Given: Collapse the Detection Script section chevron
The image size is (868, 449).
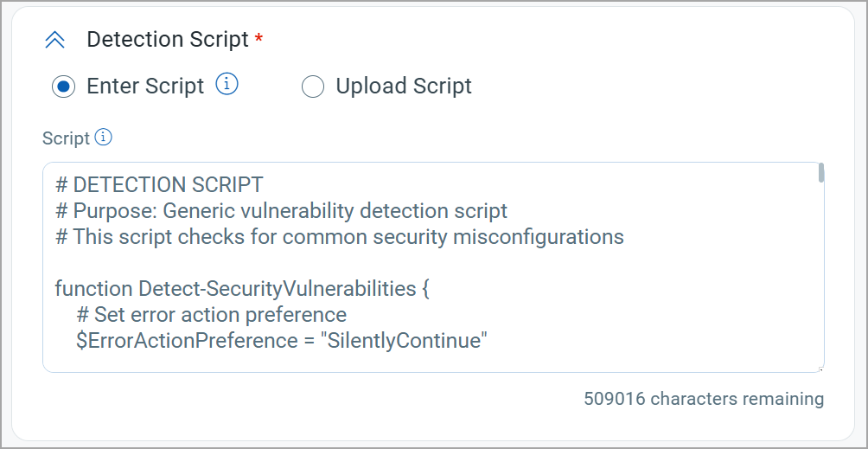Looking at the screenshot, I should [54, 40].
